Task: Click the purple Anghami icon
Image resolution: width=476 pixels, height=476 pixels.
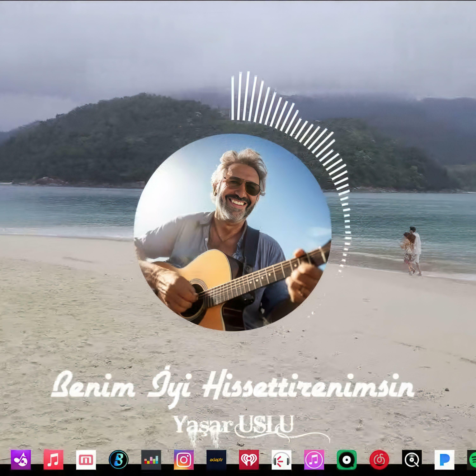Action: (21, 459)
